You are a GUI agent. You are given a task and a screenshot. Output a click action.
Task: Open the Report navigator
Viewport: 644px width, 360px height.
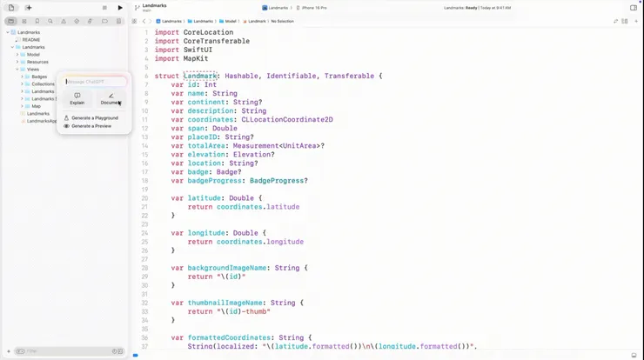[118, 21]
